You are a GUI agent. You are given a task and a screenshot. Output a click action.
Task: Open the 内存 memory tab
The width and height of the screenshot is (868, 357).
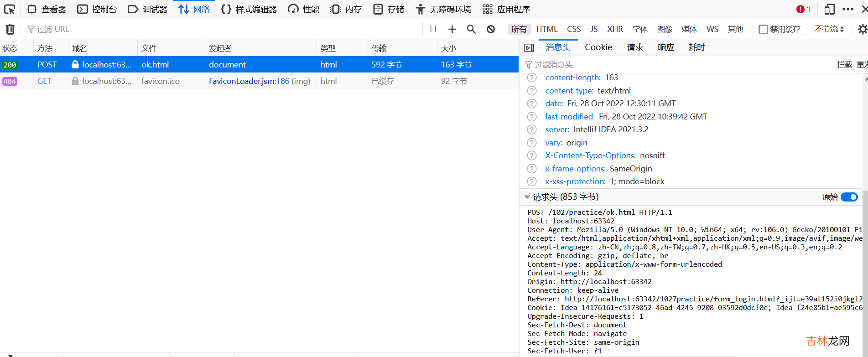346,9
